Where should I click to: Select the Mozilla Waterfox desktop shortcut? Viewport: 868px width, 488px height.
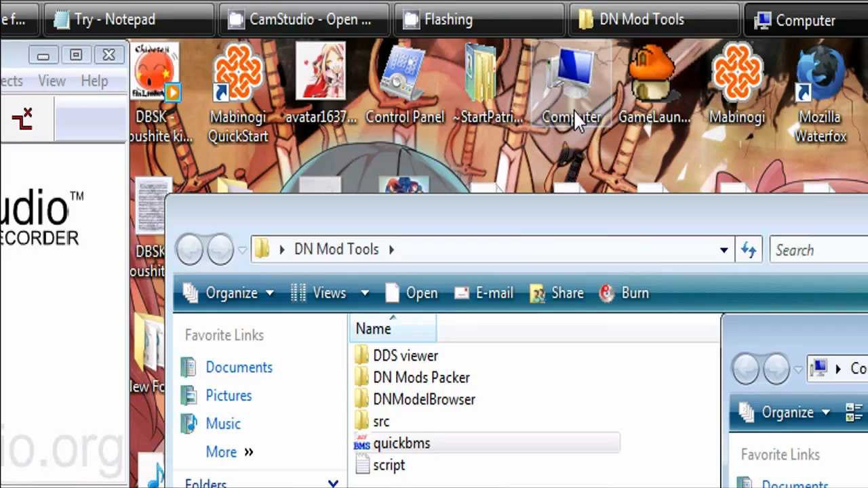821,94
